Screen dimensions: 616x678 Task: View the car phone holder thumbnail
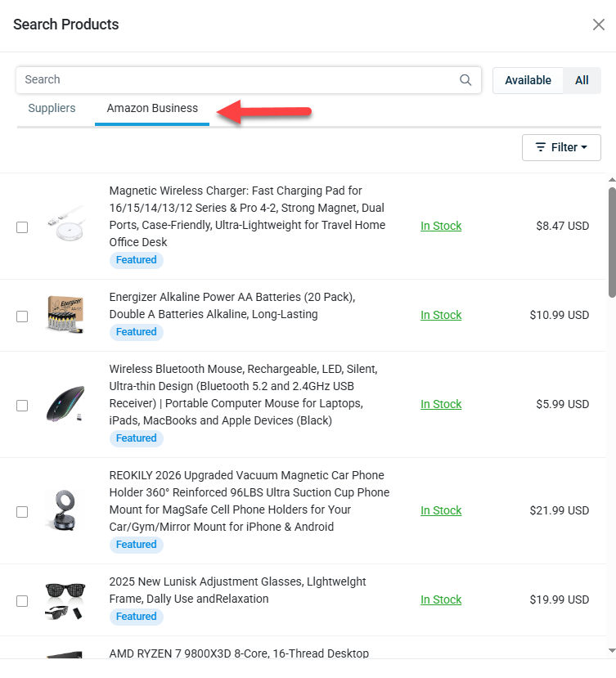coord(65,510)
